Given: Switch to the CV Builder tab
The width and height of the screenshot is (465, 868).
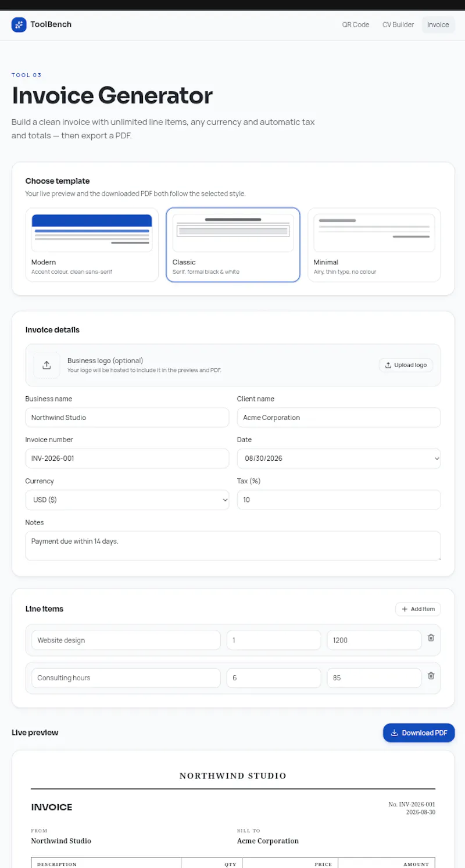Looking at the screenshot, I should (398, 25).
